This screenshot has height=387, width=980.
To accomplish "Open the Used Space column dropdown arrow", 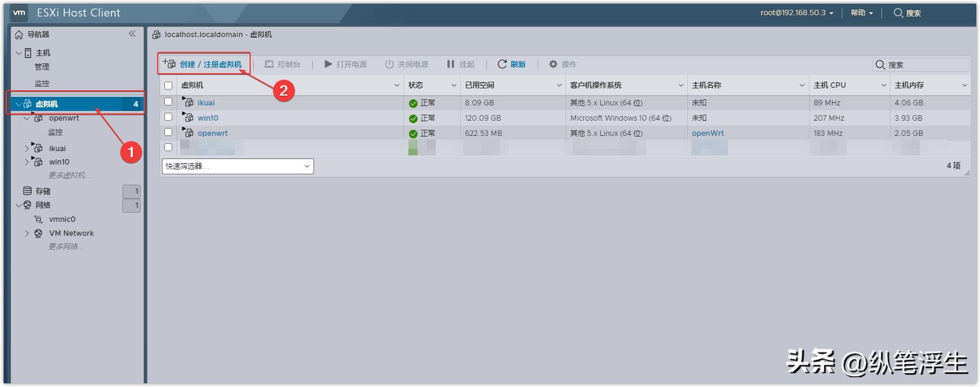I will [x=559, y=85].
